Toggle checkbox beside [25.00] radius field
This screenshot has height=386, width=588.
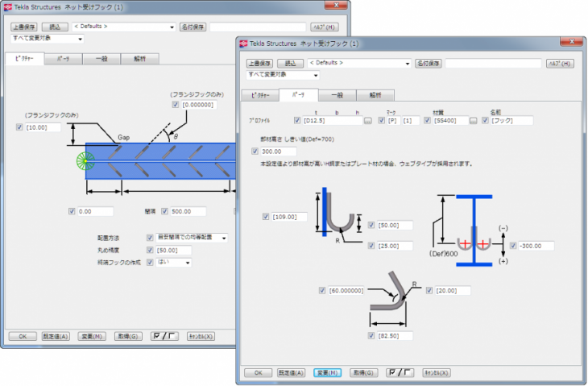pyautogui.click(x=371, y=246)
